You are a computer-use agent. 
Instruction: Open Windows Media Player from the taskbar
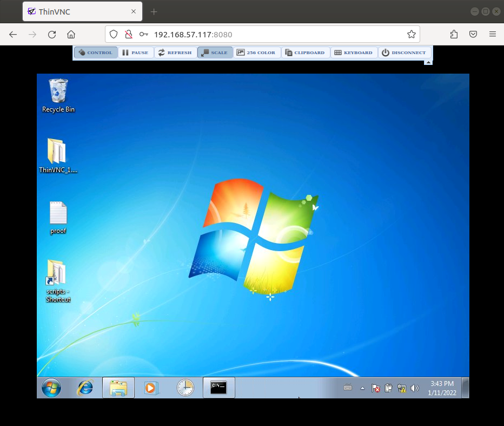pos(151,388)
